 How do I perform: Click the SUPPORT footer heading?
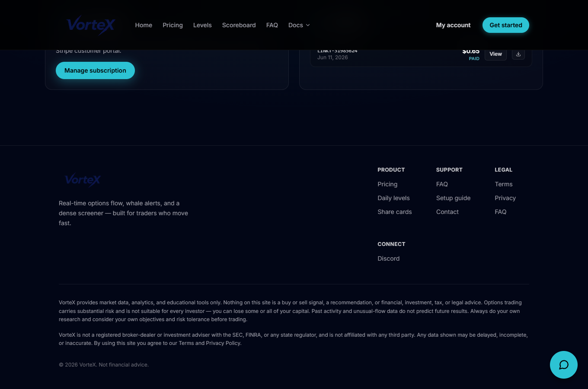pos(449,170)
